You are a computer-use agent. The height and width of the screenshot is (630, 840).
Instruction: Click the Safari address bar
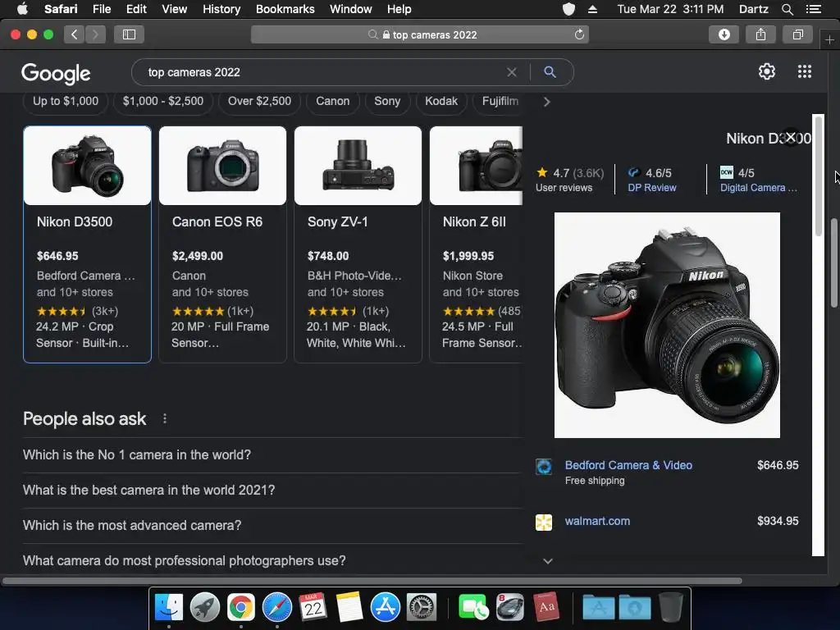coord(420,34)
